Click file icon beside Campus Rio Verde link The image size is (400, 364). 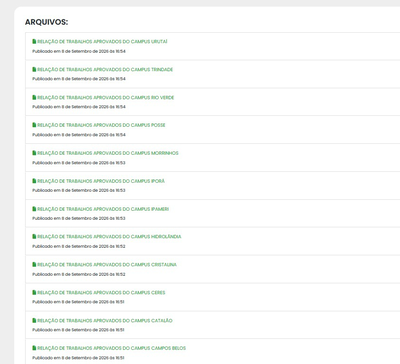click(34, 98)
